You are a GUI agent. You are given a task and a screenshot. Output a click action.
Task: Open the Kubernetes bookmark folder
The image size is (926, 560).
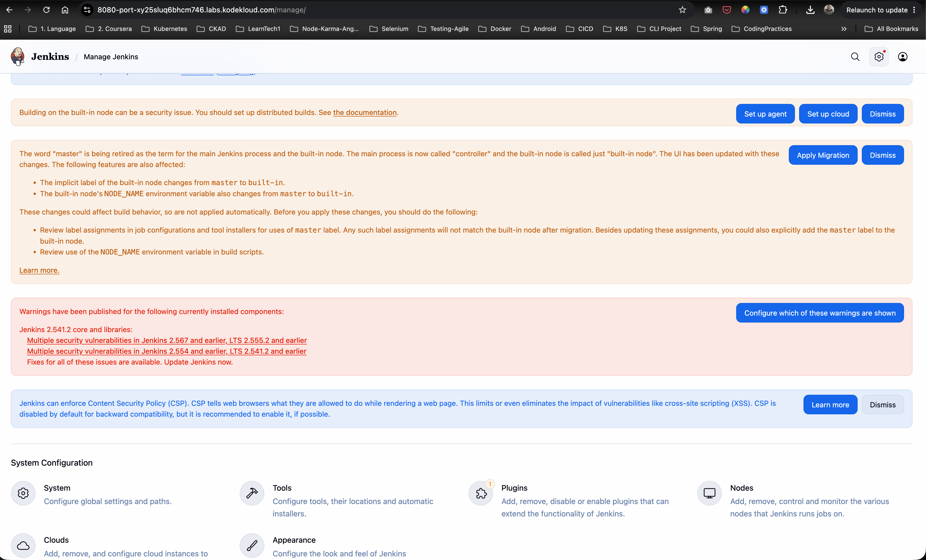tap(164, 29)
